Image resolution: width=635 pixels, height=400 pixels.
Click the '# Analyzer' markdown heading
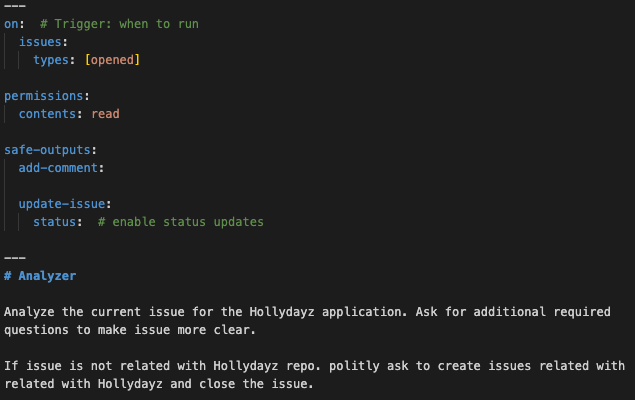(x=40, y=275)
